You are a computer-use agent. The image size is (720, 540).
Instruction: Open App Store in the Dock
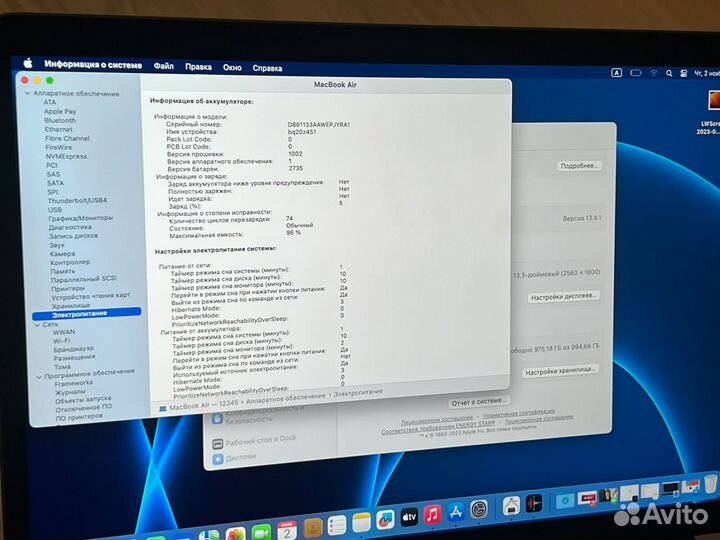[456, 512]
